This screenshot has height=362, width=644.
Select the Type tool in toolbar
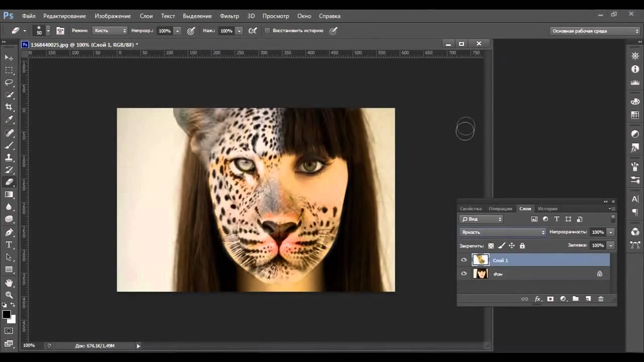pos(9,245)
